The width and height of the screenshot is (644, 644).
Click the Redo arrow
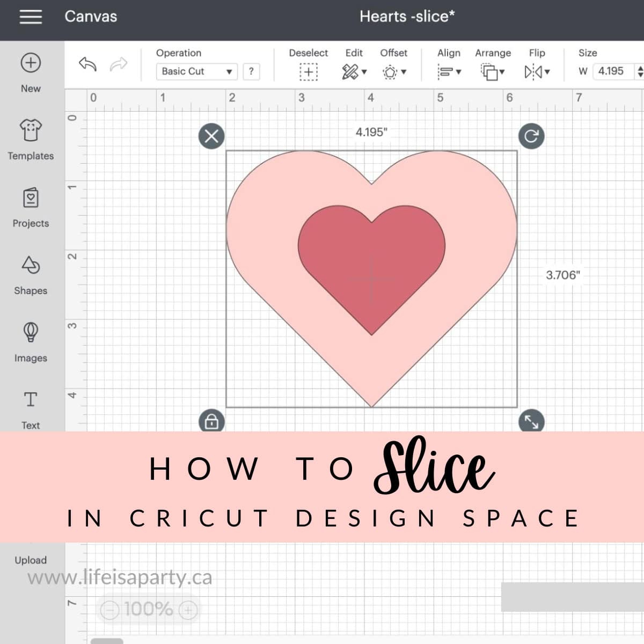pos(118,64)
